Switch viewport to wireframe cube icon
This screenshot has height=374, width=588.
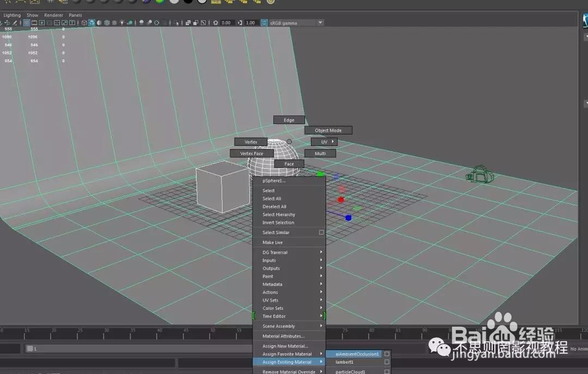(x=84, y=23)
